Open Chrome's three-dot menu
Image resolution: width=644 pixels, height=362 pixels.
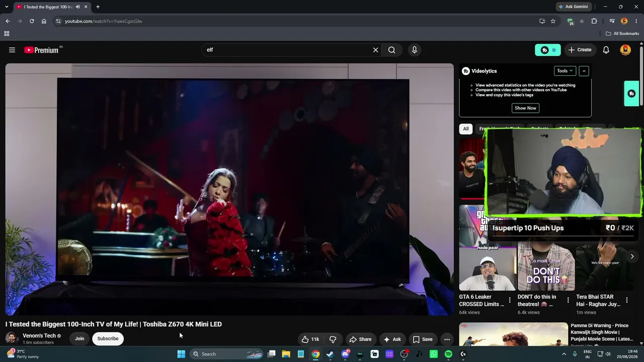[x=635, y=21]
